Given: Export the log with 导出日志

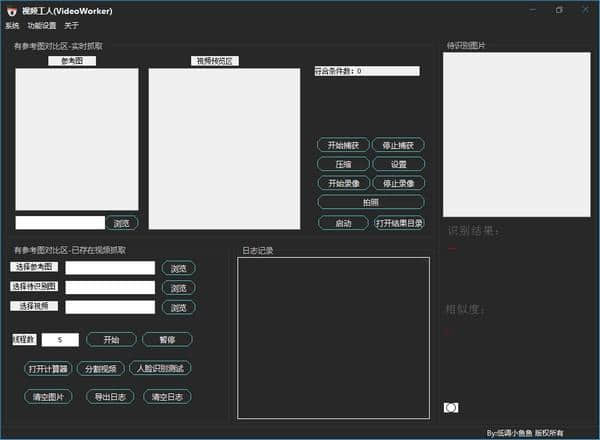Looking at the screenshot, I should click(x=109, y=397).
